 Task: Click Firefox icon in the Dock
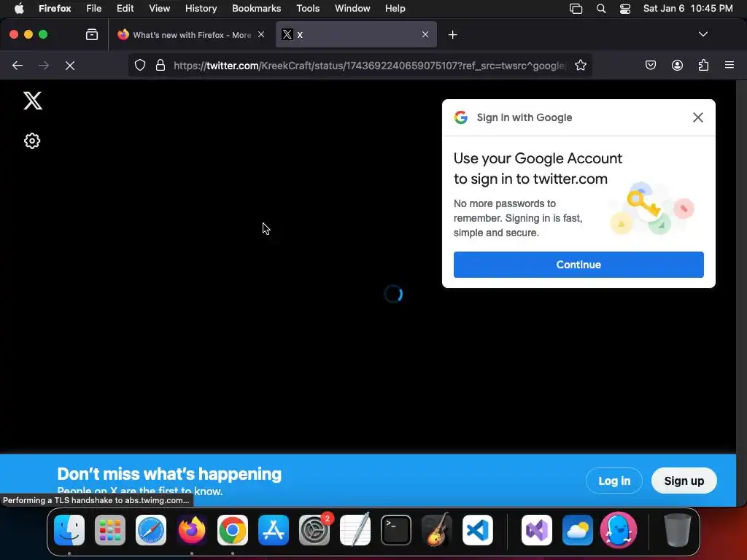click(x=192, y=530)
